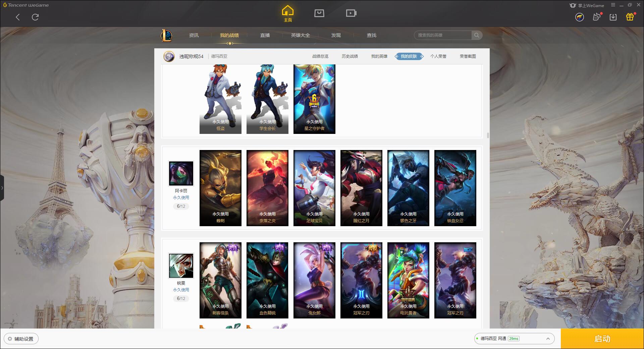
Task: Open the 主页 home tab
Action: pos(287,14)
